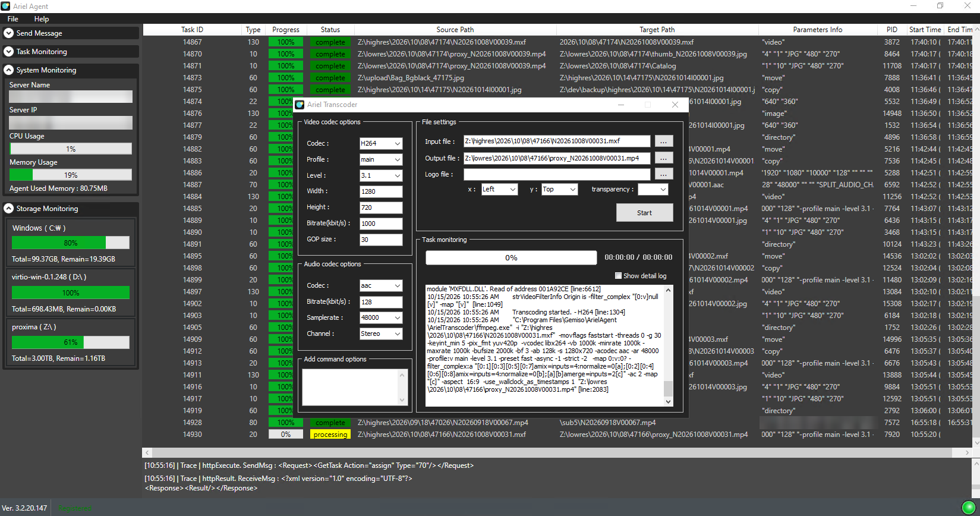Close the Ariel Transcoder dialog
The image size is (980, 516).
click(675, 105)
